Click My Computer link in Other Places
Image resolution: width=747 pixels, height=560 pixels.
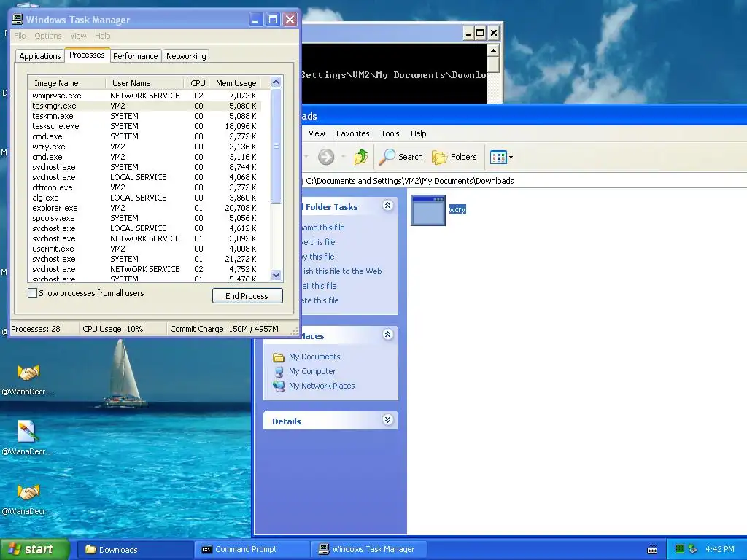tap(312, 371)
